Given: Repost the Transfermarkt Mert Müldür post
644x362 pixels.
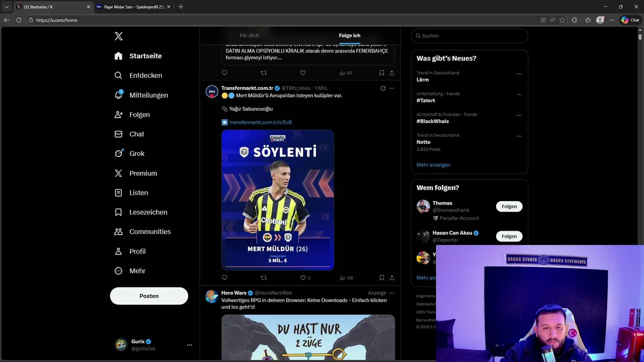Looking at the screenshot, I should coord(264,278).
